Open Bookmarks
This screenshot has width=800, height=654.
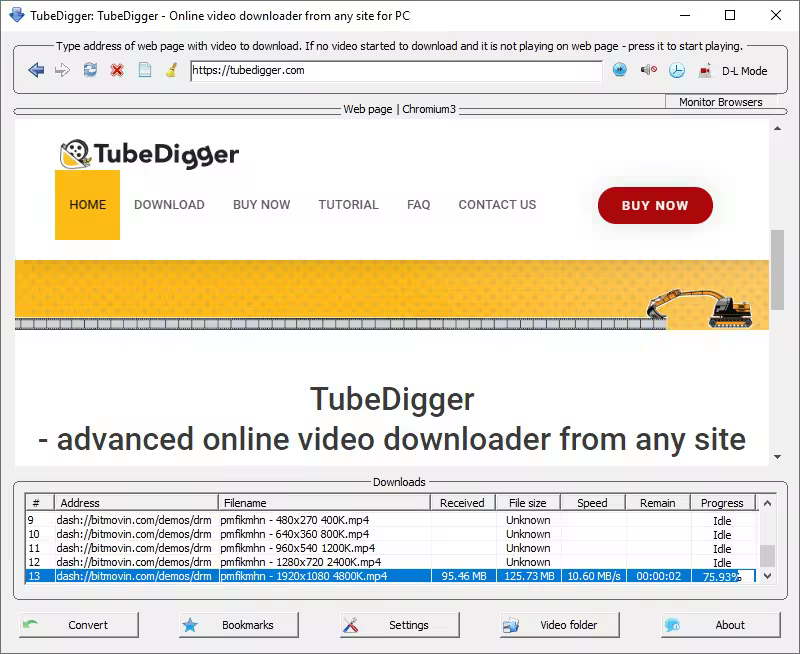point(239,625)
